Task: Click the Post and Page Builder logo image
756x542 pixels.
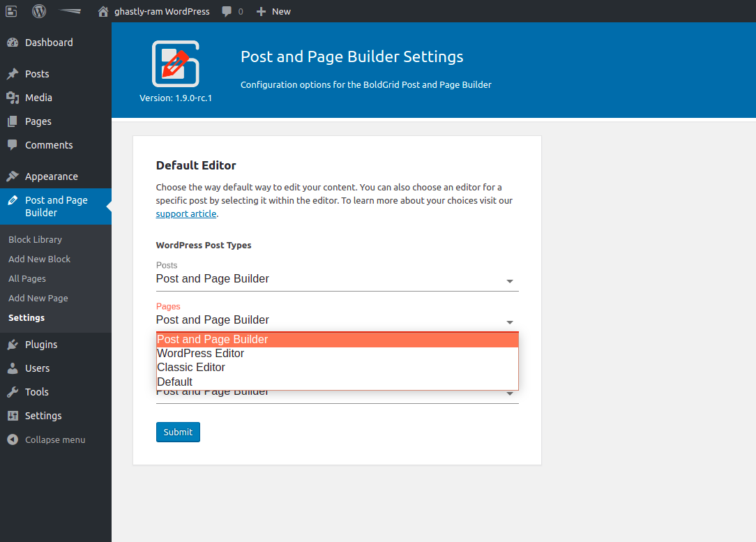Action: coord(176,63)
